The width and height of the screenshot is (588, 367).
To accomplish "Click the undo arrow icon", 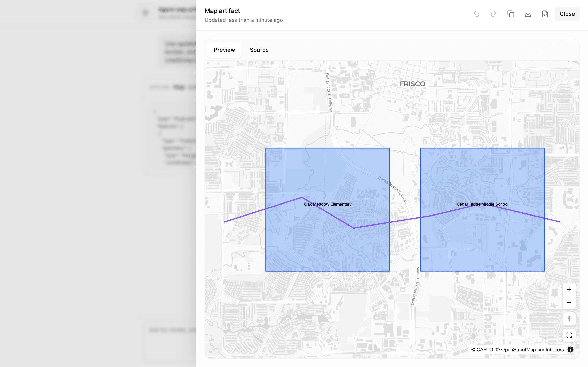I will click(477, 14).
